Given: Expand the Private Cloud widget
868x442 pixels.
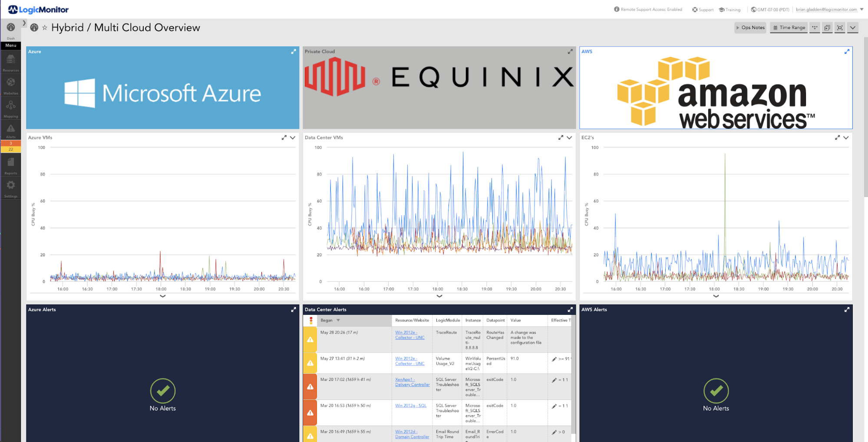Looking at the screenshot, I should coord(570,52).
